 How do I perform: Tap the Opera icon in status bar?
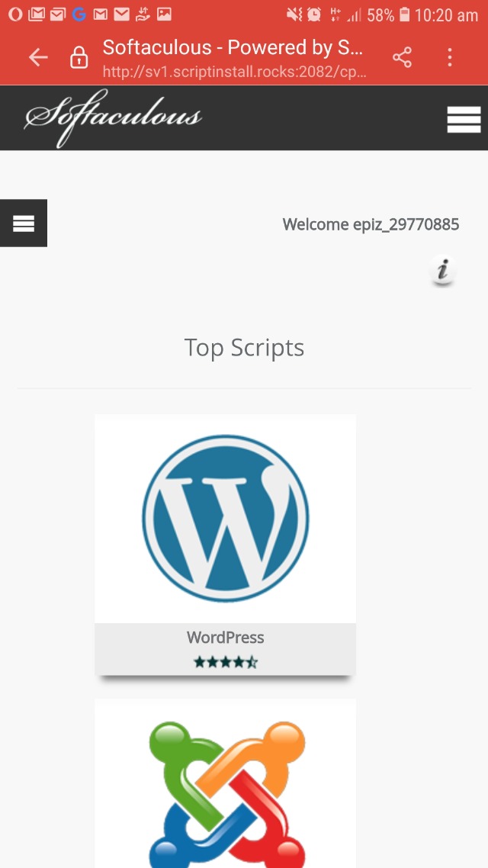click(x=15, y=14)
